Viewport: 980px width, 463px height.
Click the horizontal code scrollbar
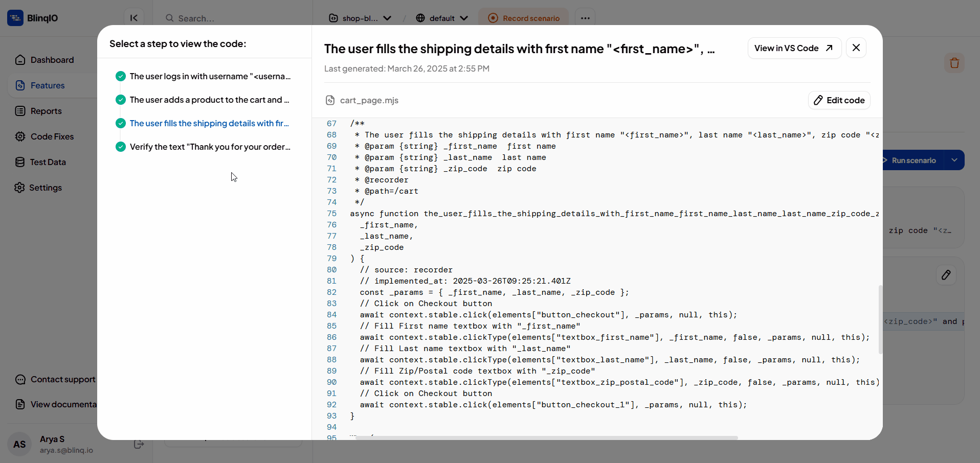(x=546, y=438)
